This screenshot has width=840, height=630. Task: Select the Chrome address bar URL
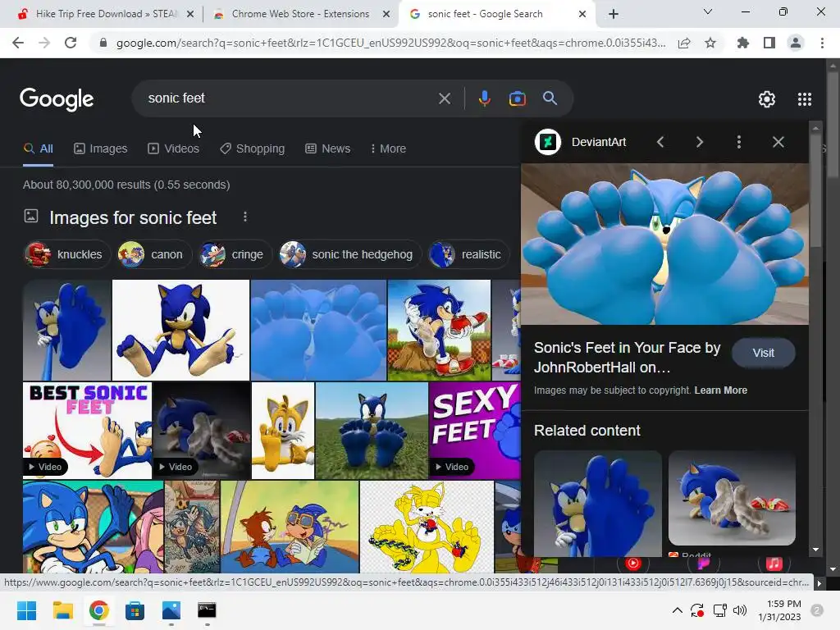390,43
